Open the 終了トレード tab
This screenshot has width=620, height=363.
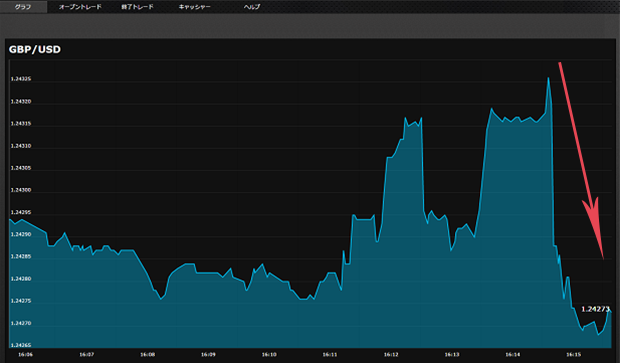point(137,7)
